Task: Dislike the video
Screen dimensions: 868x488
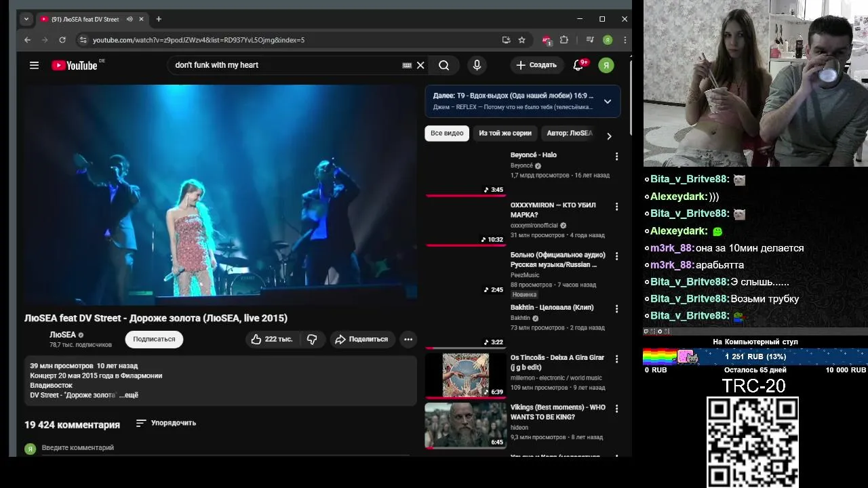Action: (312, 339)
